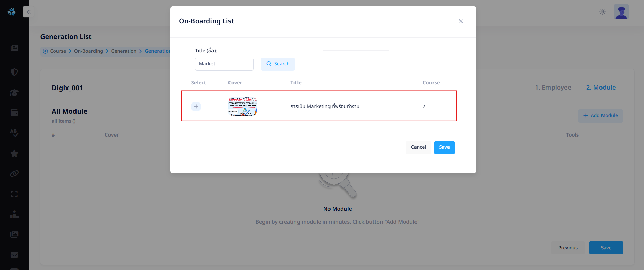Switch to the 2. Module tab
The height and width of the screenshot is (270, 644).
(x=601, y=88)
